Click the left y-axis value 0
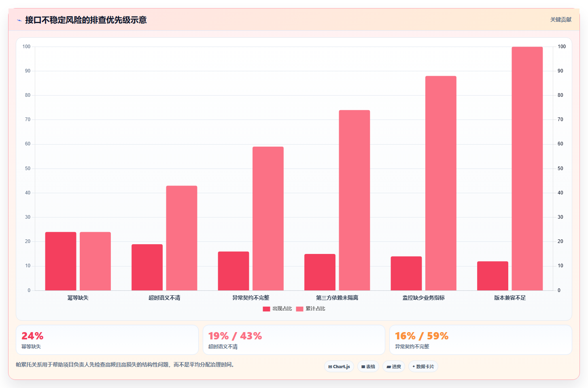 tap(29, 290)
